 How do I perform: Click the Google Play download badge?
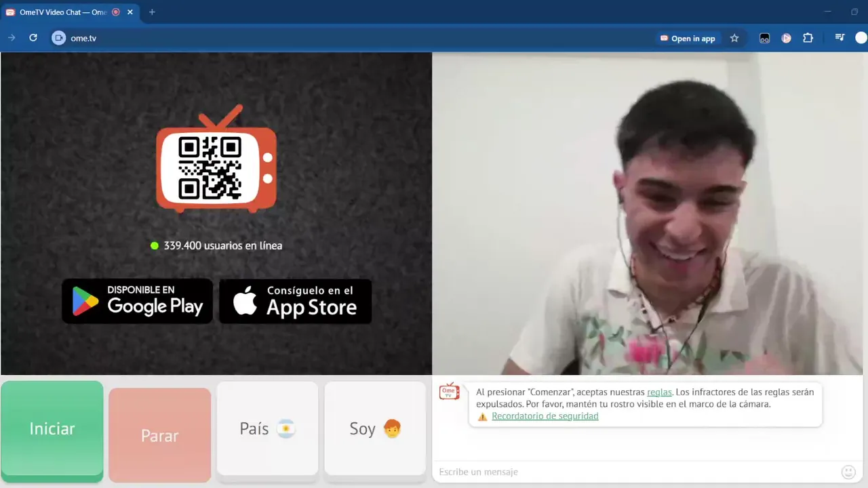coord(138,301)
